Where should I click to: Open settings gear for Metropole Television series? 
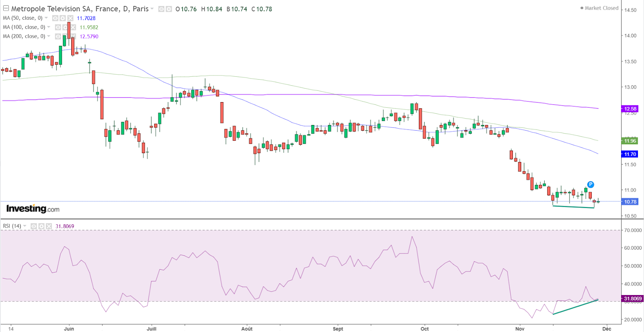click(x=169, y=9)
